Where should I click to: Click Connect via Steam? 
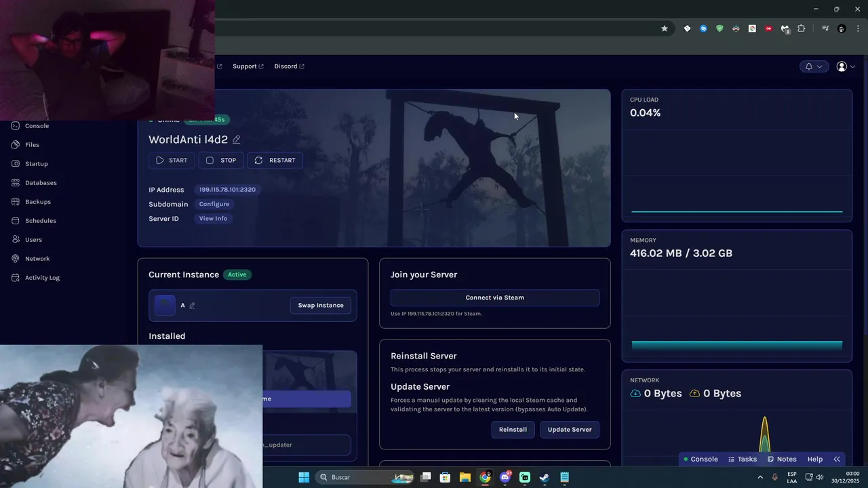495,298
